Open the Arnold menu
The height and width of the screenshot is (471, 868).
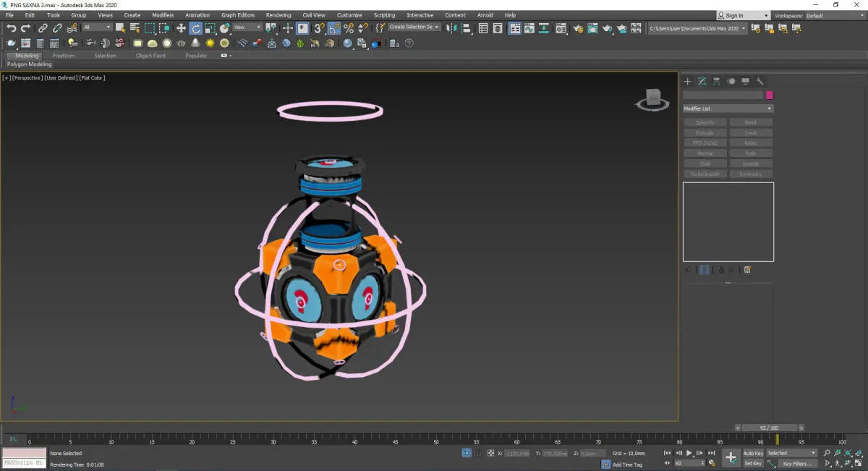[x=485, y=15]
